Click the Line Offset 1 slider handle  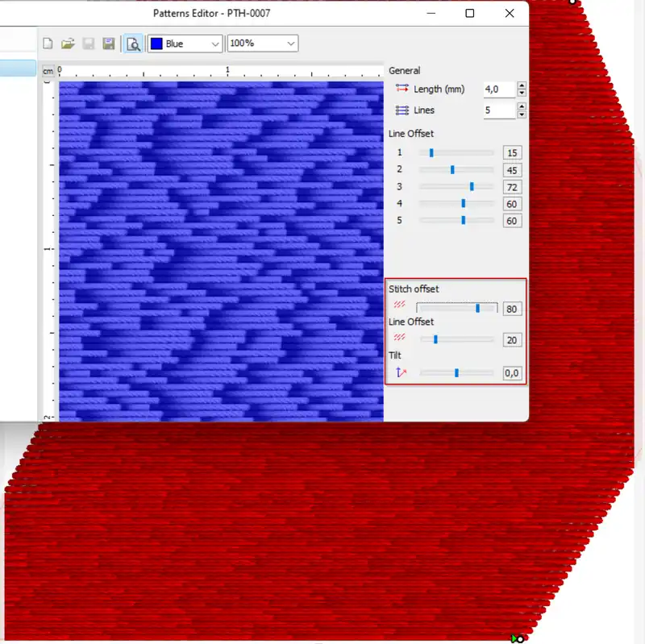coord(431,153)
